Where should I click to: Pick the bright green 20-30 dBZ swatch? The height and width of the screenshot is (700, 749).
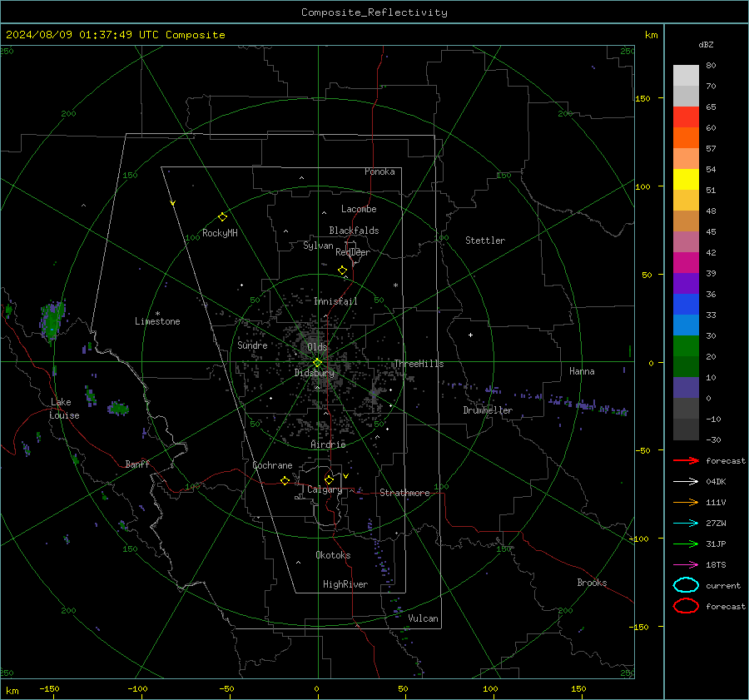(x=686, y=346)
